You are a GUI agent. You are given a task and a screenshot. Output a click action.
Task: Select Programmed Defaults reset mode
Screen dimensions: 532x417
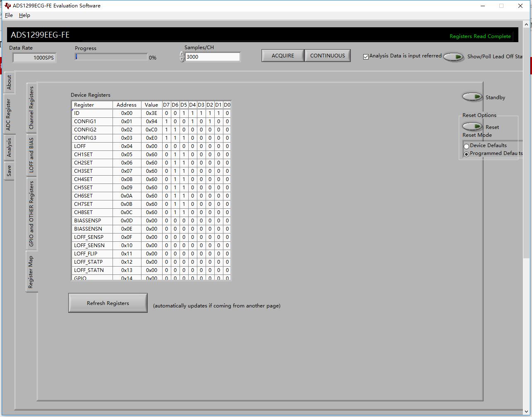pyautogui.click(x=466, y=154)
